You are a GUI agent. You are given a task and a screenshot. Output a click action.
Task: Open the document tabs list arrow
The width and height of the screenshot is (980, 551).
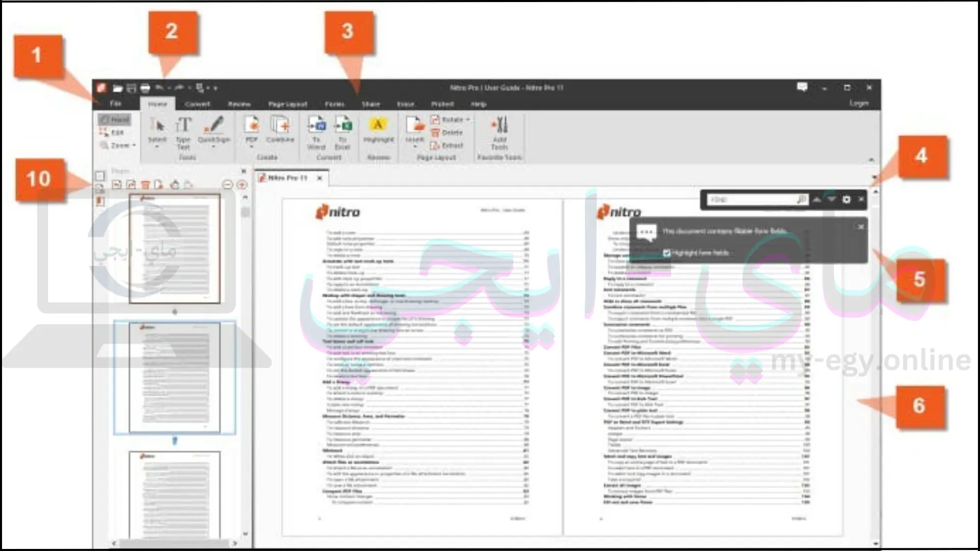875,177
